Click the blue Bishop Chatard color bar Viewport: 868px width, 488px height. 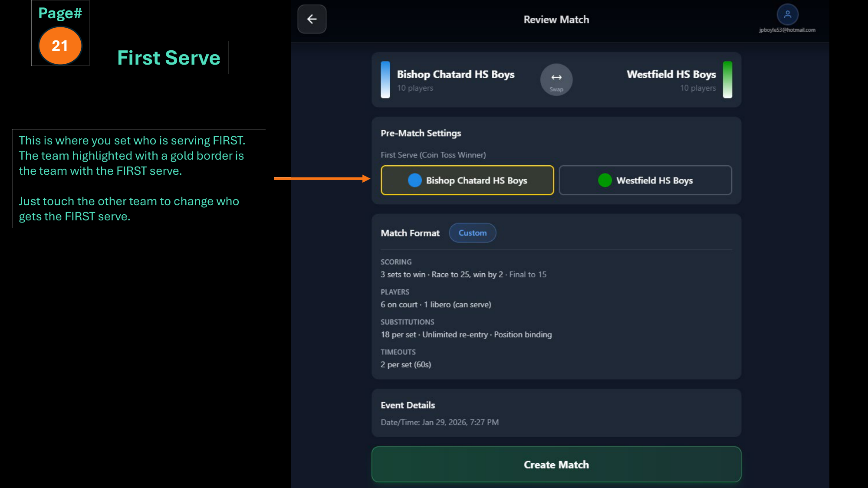pos(385,80)
